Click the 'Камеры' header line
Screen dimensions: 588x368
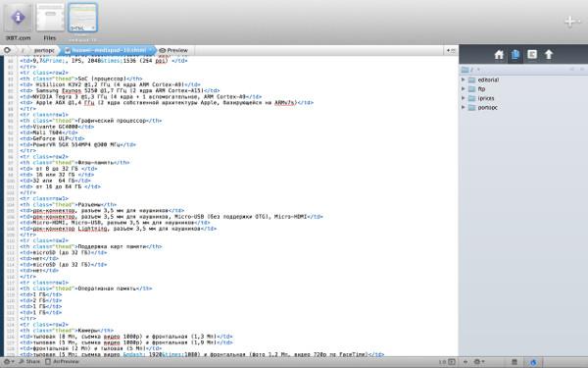pyautogui.click(x=67, y=331)
